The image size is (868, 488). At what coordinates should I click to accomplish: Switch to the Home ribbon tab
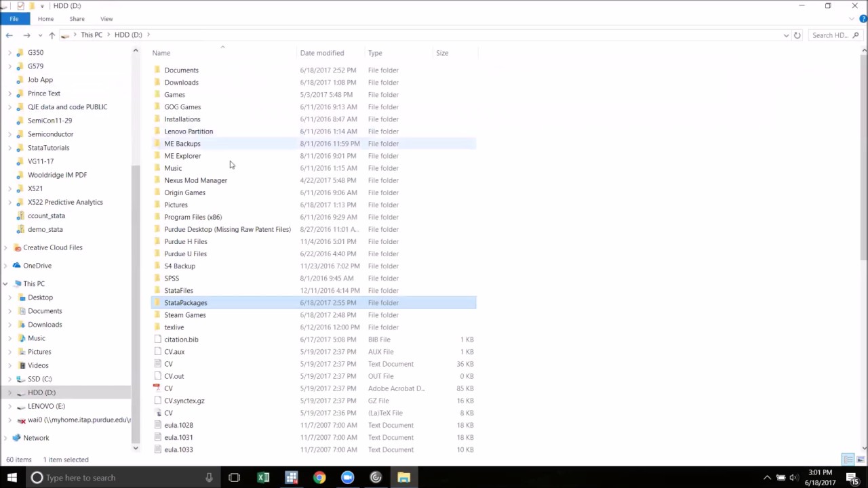[x=45, y=19]
